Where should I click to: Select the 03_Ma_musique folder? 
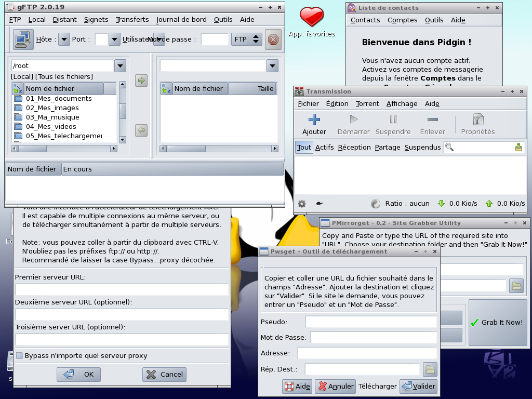[x=52, y=117]
